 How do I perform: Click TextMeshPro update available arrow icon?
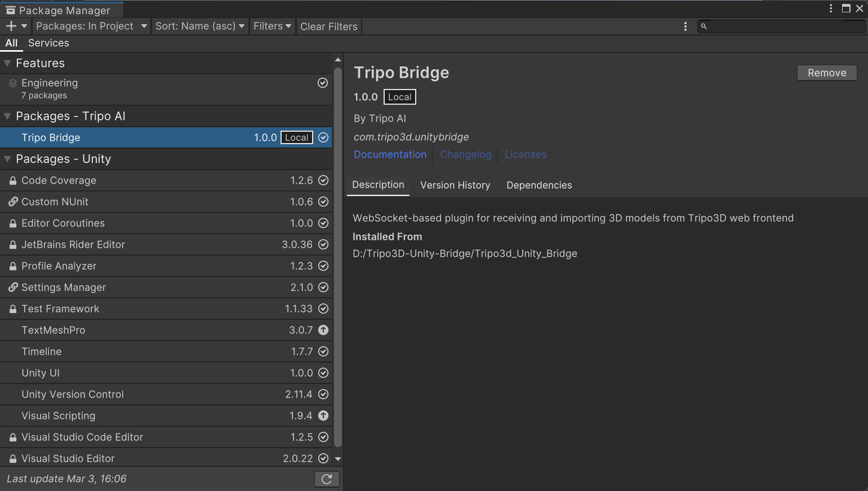coord(323,330)
